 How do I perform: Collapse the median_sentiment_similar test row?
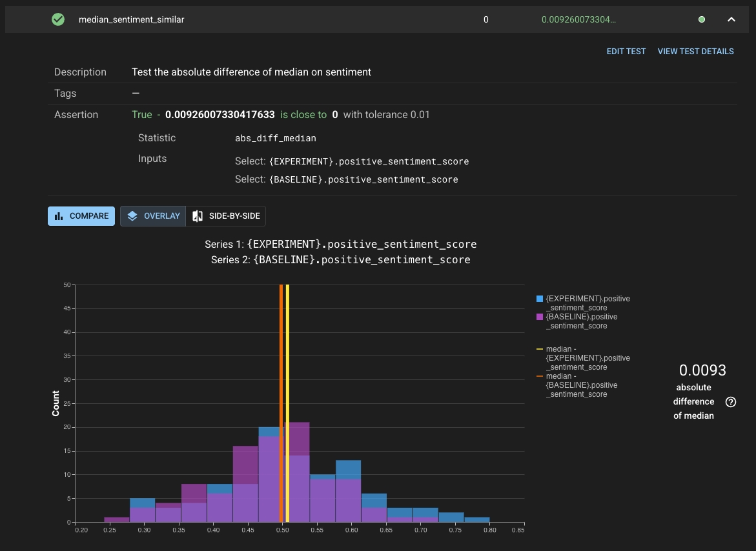point(731,19)
